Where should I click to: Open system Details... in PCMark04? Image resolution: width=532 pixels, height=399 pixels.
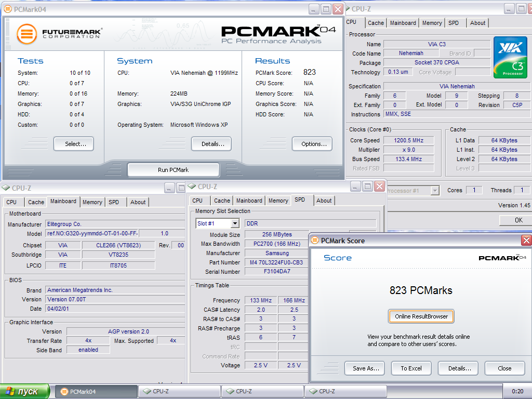tap(211, 144)
